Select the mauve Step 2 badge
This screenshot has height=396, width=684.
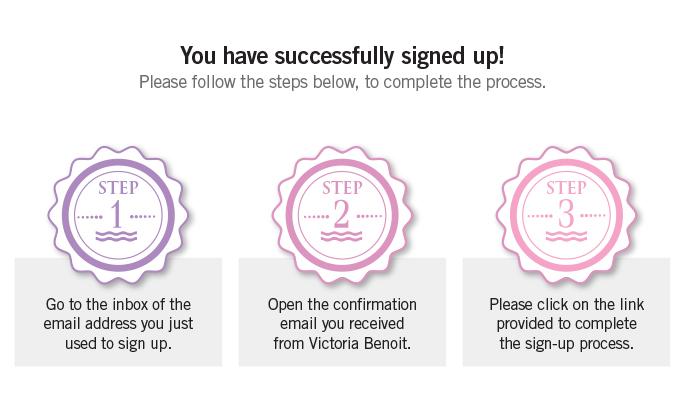342,215
